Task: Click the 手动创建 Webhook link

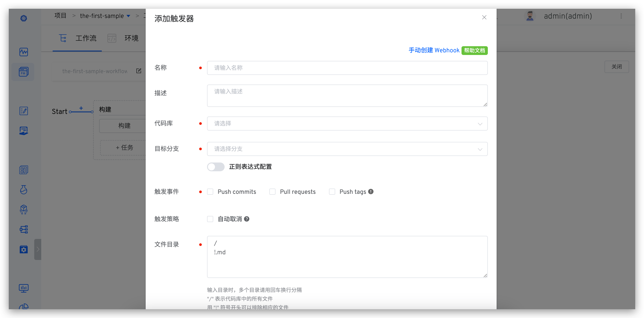Action: tap(434, 50)
